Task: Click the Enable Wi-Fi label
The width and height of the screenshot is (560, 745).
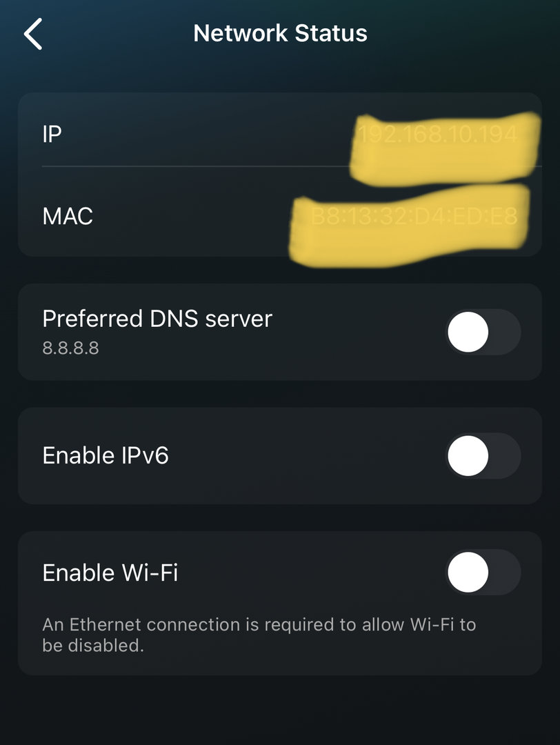Action: click(x=110, y=573)
